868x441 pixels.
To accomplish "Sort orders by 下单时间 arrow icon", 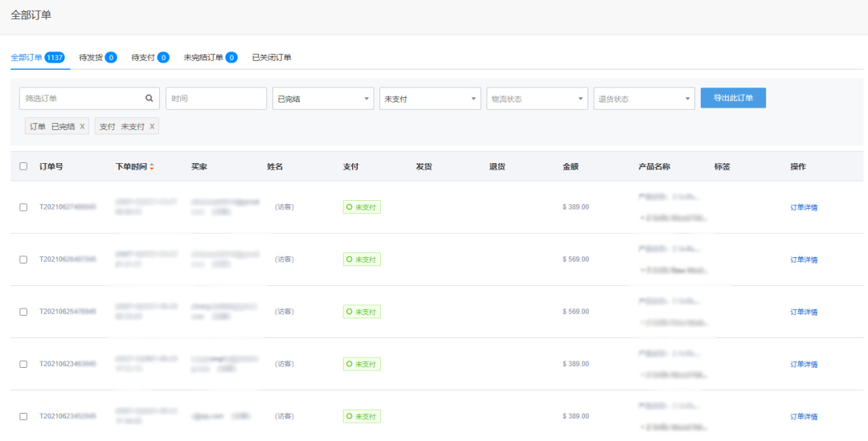I will (x=152, y=167).
